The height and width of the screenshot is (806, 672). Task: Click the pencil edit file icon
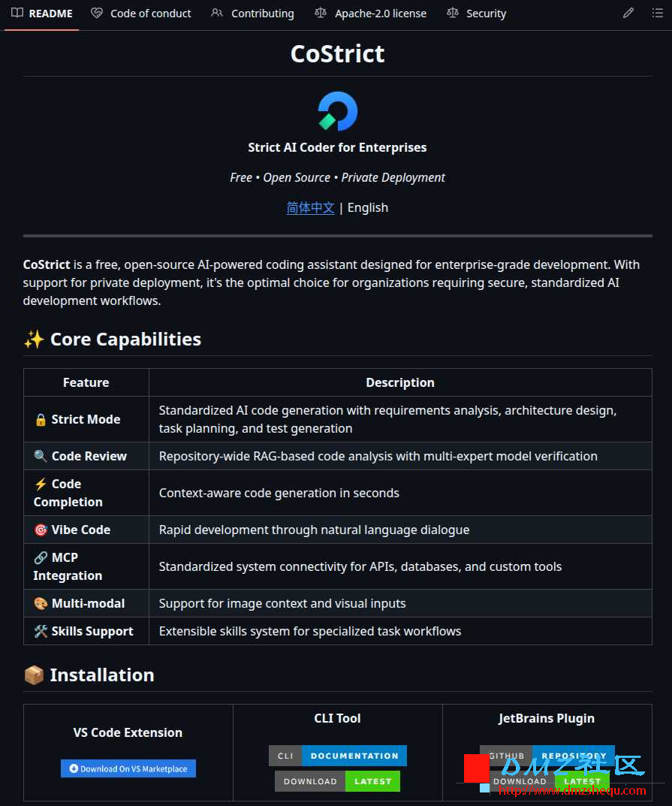(x=628, y=14)
